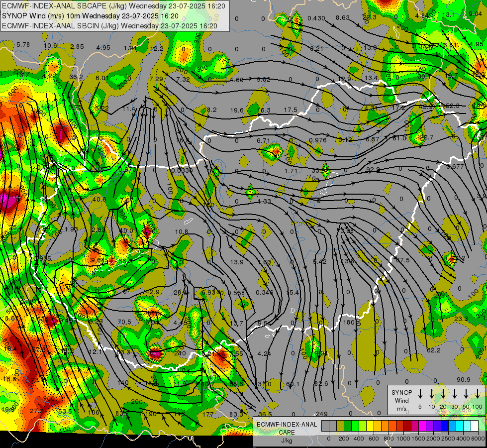Click the map value 0.677

click(x=455, y=167)
